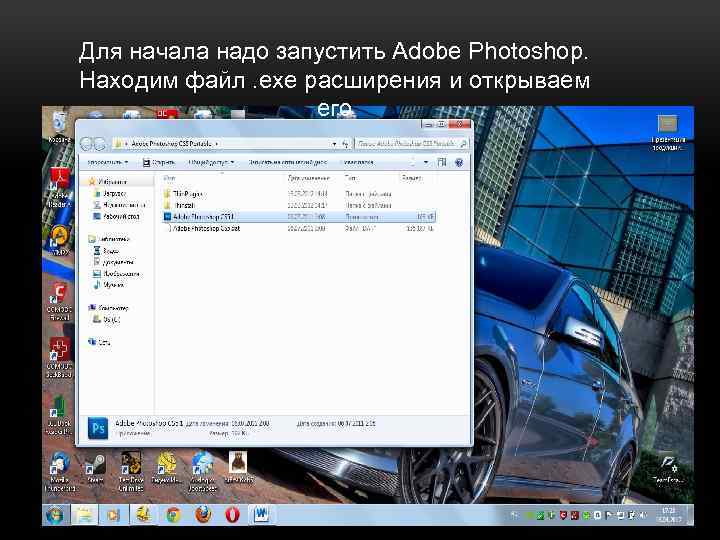Screen dimensions: 720x540
Task: Click the Новая папка toolbar button
Action: coord(358,162)
